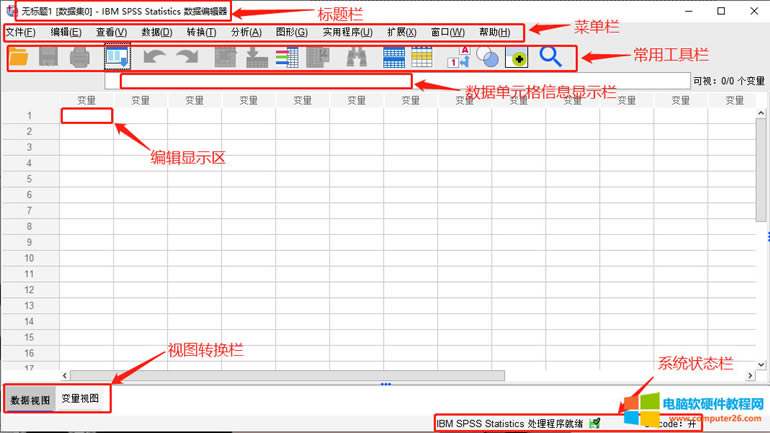Click the blue Split File table icon
The image size is (770, 433).
[394, 57]
